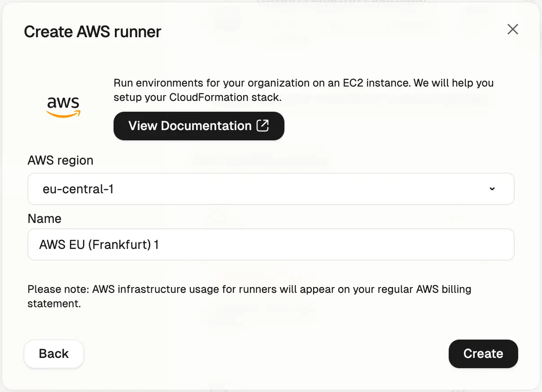Click the 'CloudFormation stack' text in the description
Viewport: 542px width, 392px height.
tap(225, 97)
